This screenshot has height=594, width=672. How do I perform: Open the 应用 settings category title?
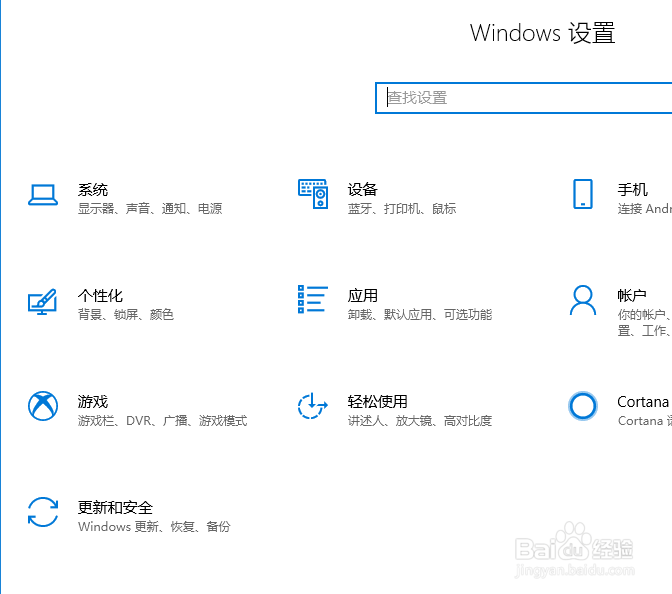pos(363,296)
